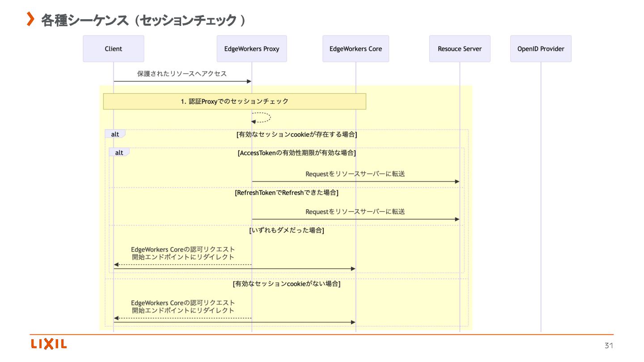Viewport: 644px width, 362px height.
Task: Click the redirect label under [いずれもダメだった場合]
Action: pos(183,253)
